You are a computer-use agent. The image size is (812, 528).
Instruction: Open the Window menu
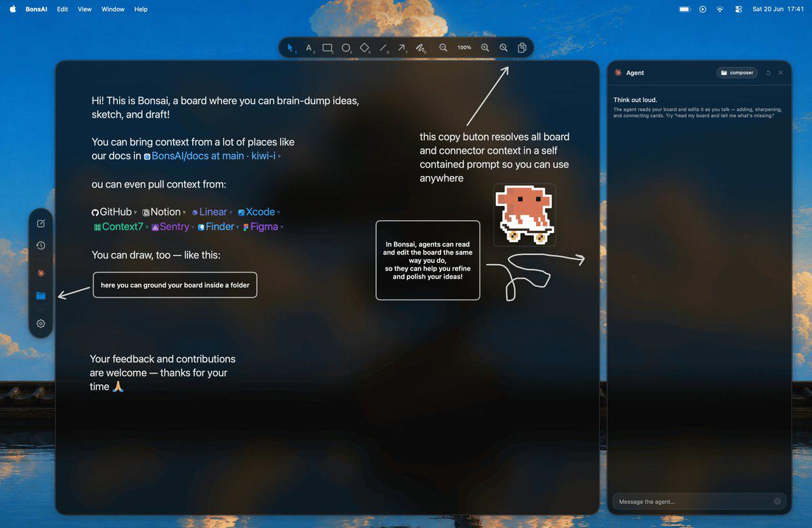click(x=113, y=9)
